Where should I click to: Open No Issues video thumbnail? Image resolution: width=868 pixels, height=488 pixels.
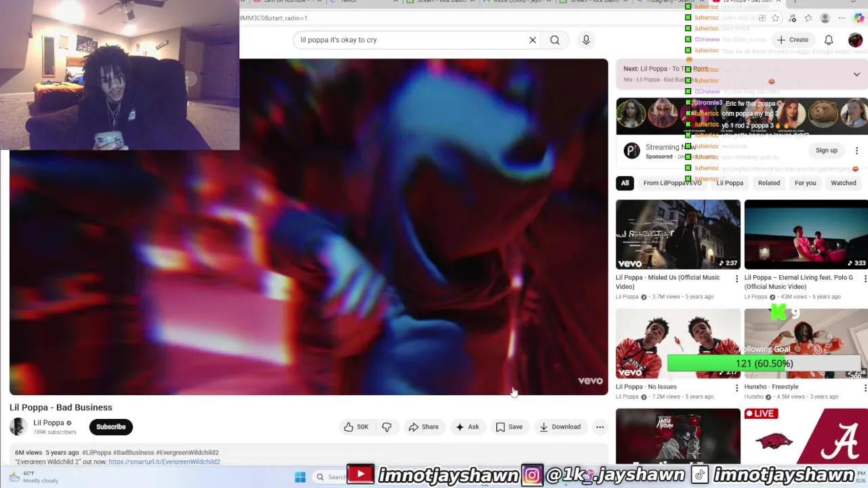coord(678,344)
